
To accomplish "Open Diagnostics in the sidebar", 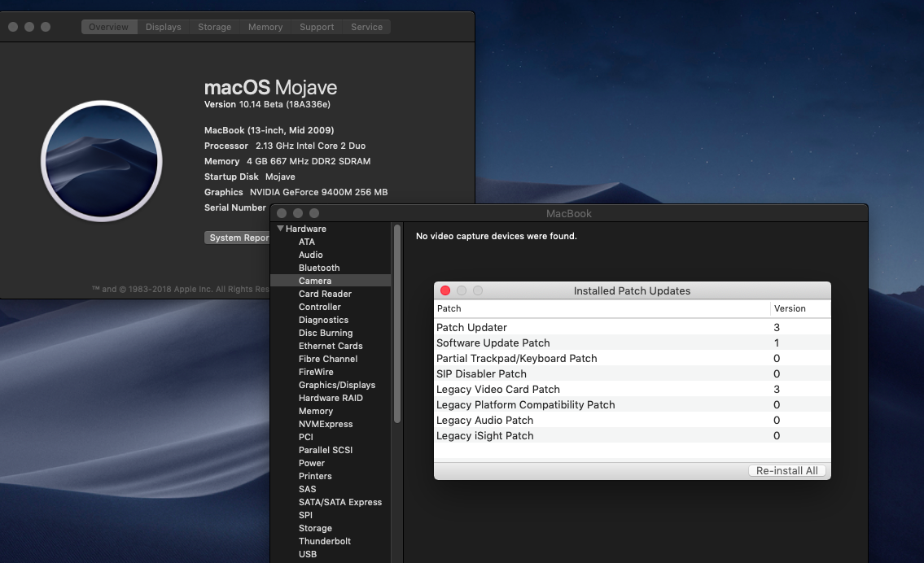I will pyautogui.click(x=323, y=320).
